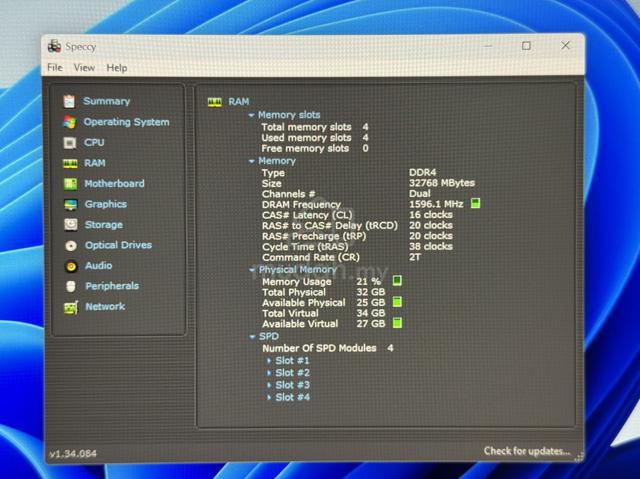Expand Slot #2 details
Viewport: 640px width, 479px height.
pyautogui.click(x=269, y=373)
